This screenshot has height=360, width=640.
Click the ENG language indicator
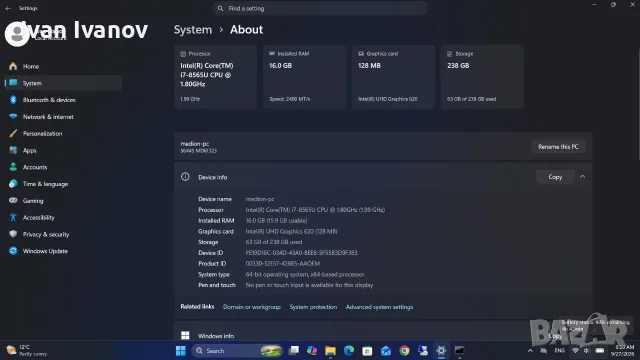click(559, 351)
